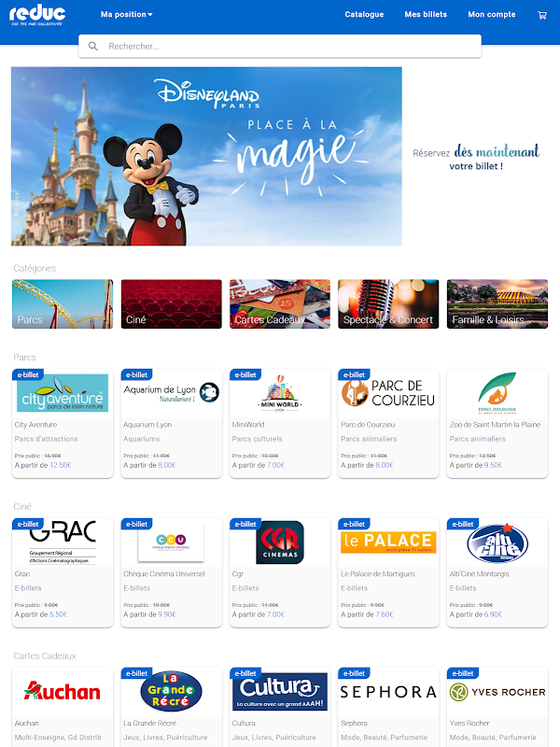Open the Catalogue menu

(x=364, y=14)
